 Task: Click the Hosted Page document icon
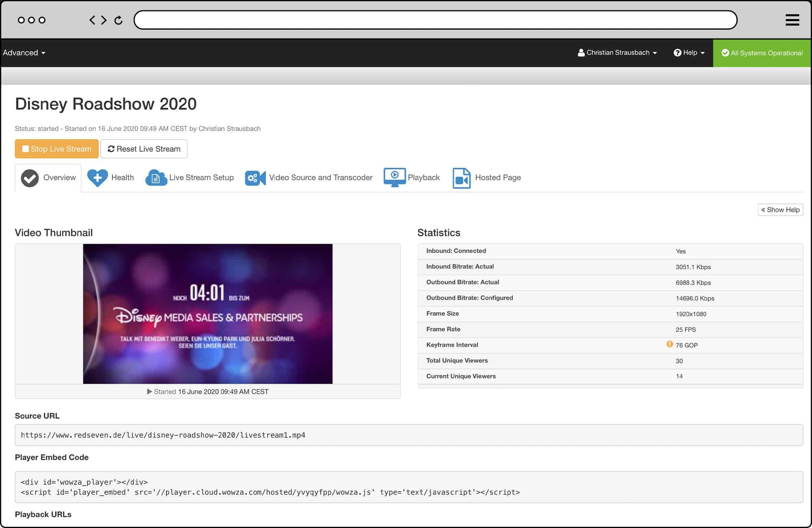pyautogui.click(x=462, y=178)
